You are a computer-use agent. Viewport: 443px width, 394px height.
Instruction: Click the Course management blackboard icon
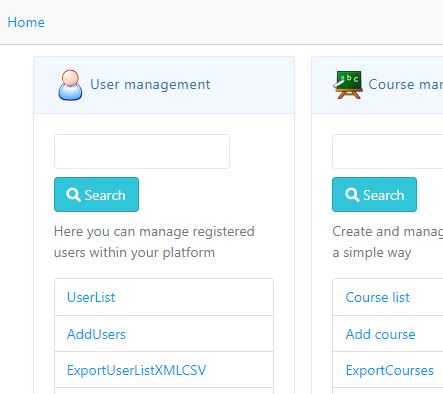pos(348,85)
